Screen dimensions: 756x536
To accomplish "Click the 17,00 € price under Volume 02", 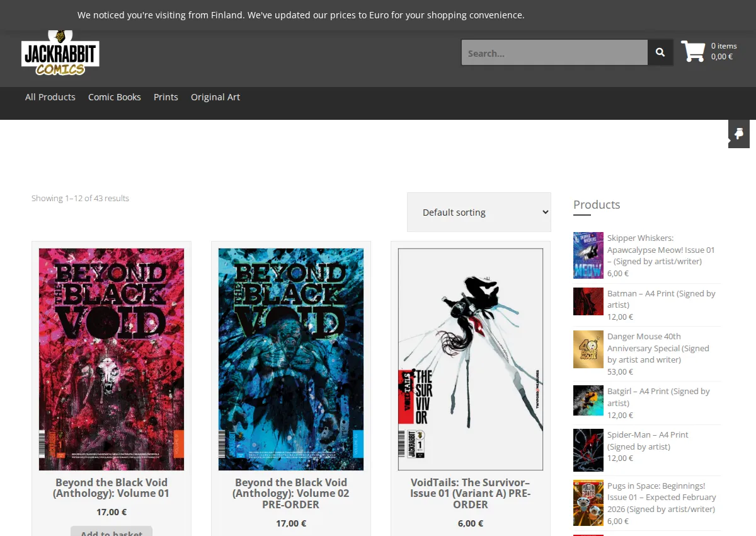I will [x=291, y=523].
